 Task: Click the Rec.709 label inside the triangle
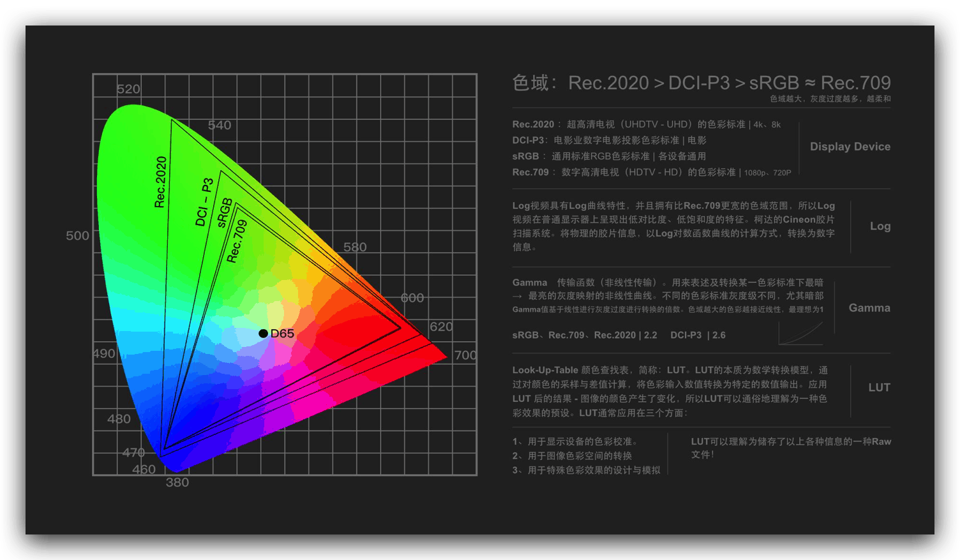pyautogui.click(x=237, y=242)
